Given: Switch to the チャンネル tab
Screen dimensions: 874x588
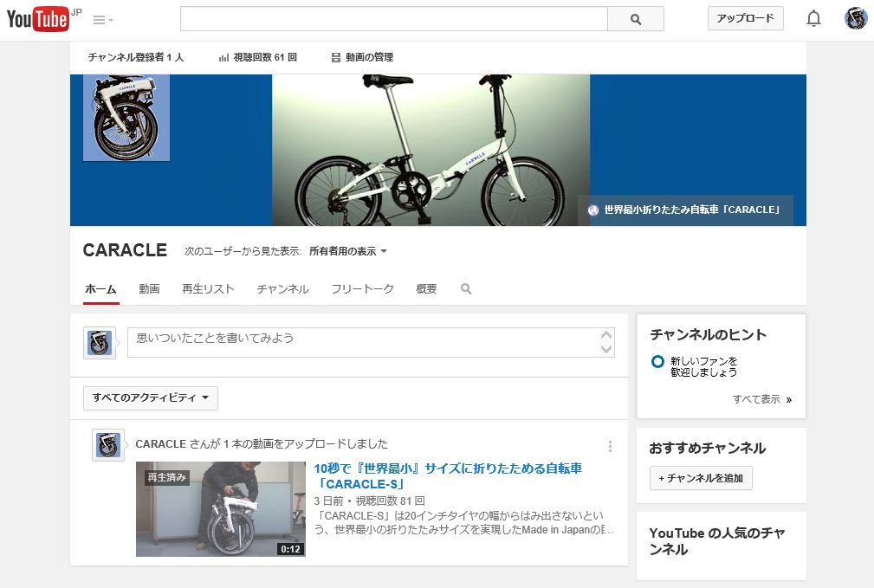Looking at the screenshot, I should pos(282,288).
